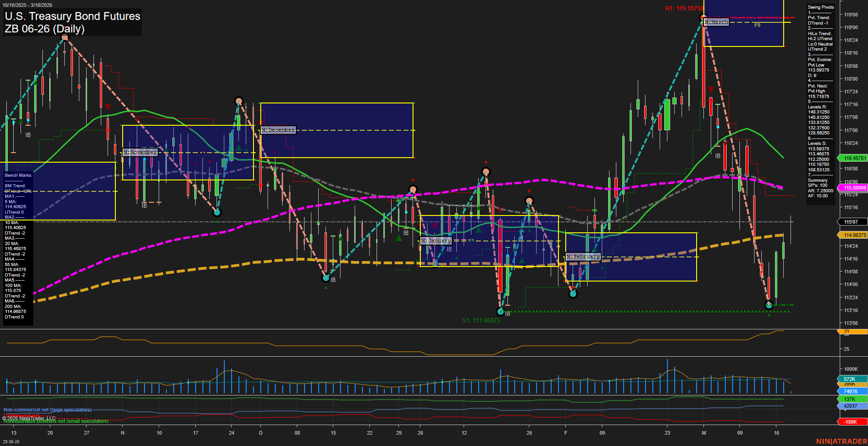Toggle the Bench Marks panel display
868x446 pixels.
pos(17,175)
